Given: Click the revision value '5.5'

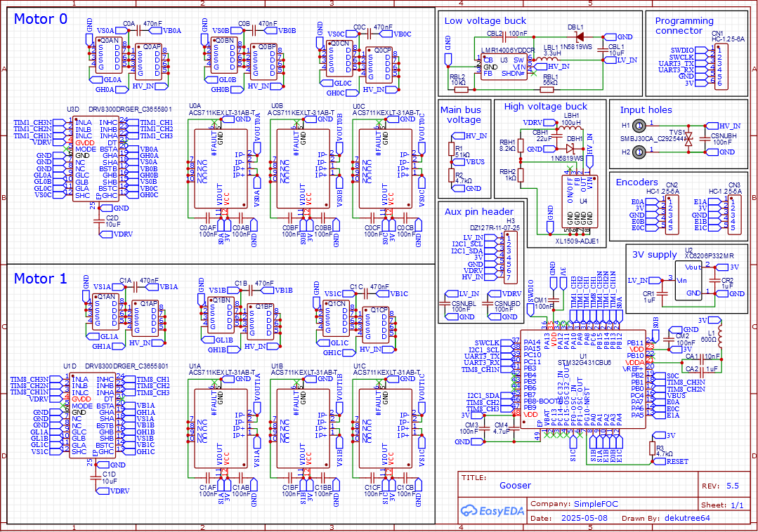Looking at the screenshot, I should point(733,486).
